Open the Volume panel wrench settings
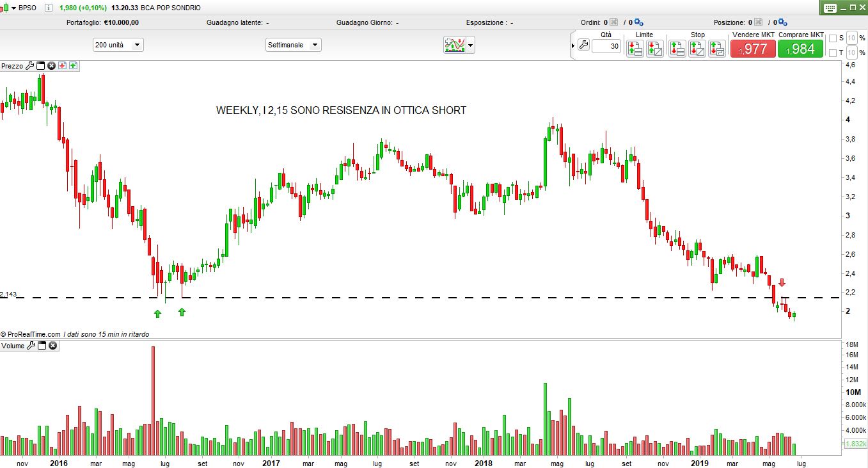 coord(30,346)
